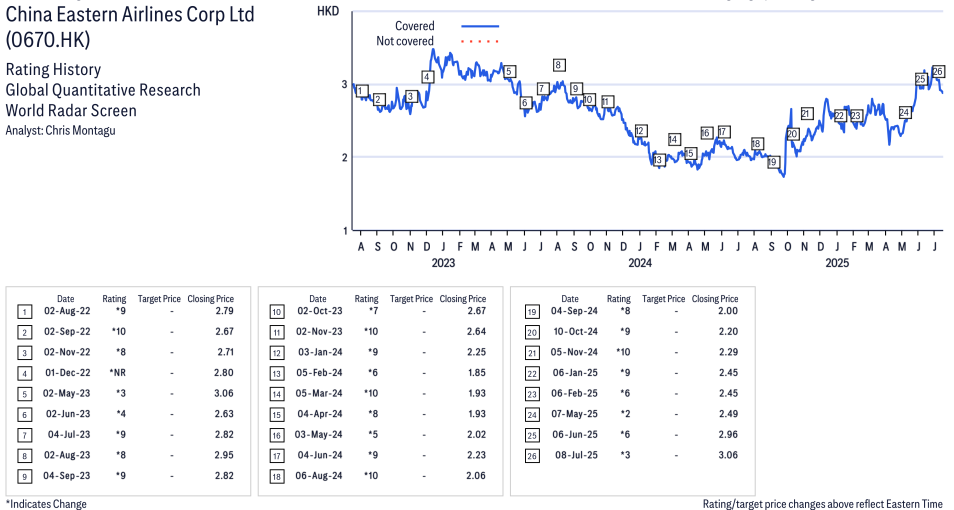Click table row index box 1

tap(24, 312)
